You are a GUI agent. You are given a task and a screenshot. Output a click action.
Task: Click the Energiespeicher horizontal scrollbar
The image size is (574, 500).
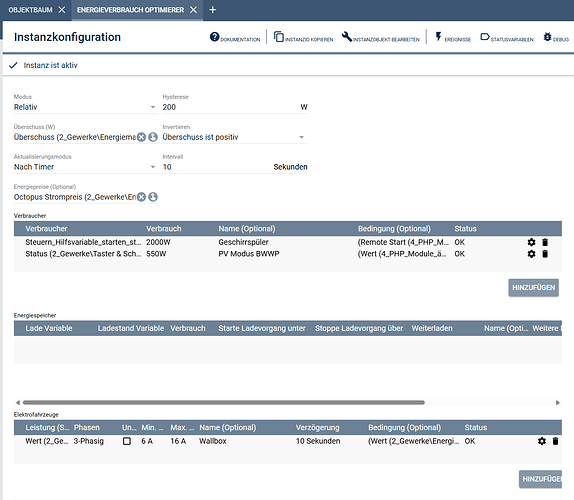click(x=224, y=402)
